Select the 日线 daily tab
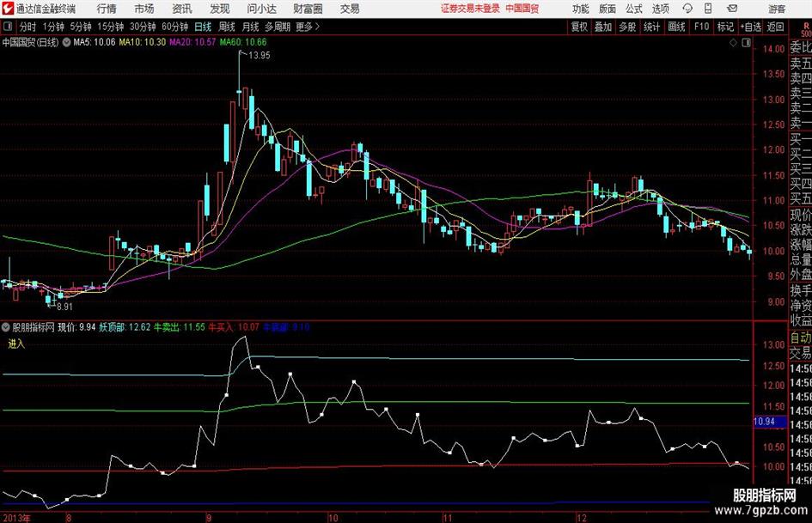 coord(203,27)
